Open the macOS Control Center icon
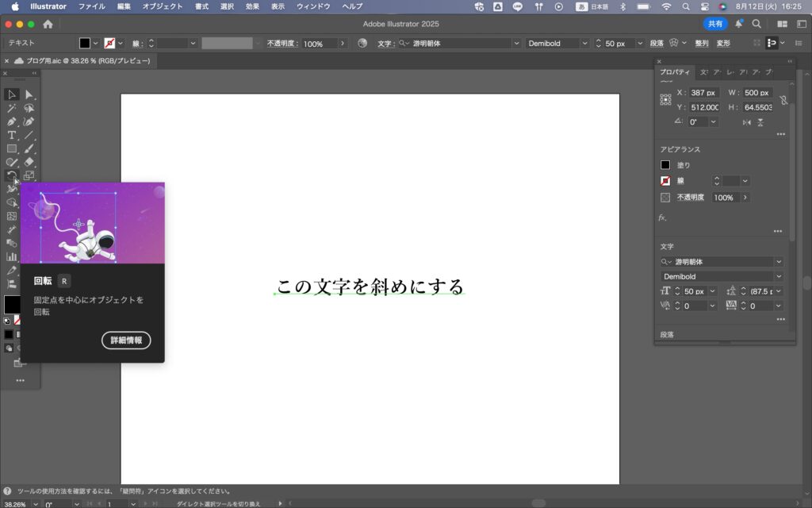 point(705,6)
